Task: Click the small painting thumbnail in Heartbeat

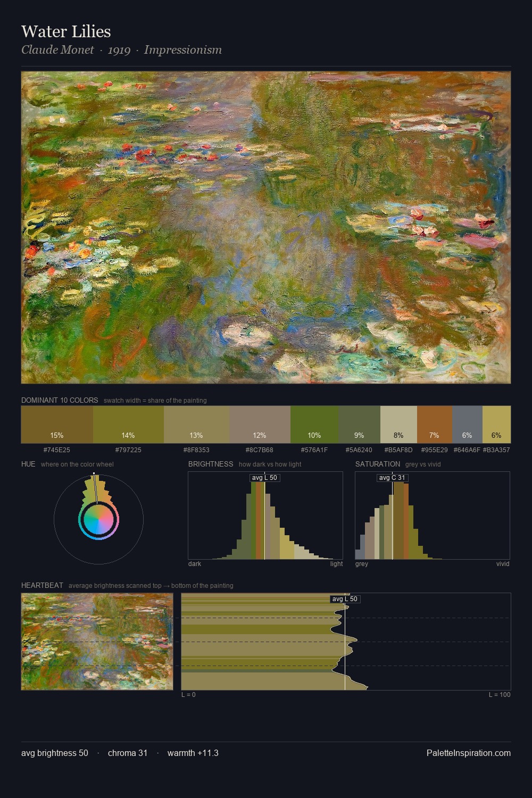Action: [97, 642]
